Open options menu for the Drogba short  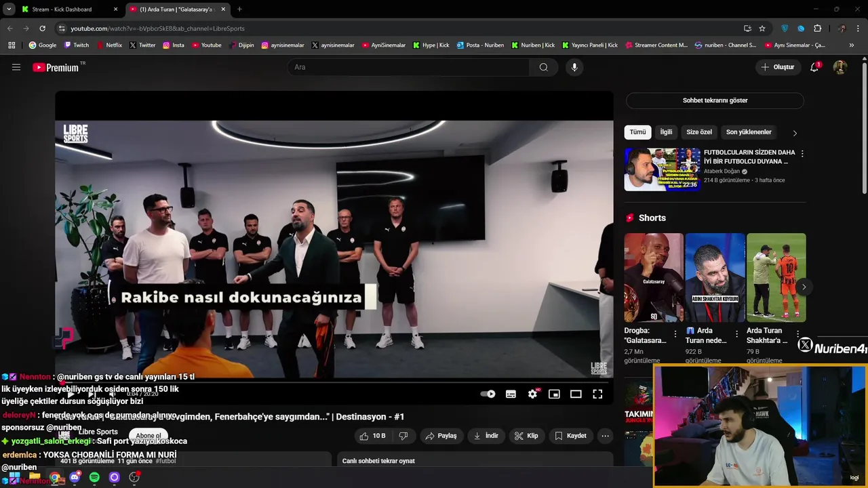(x=675, y=334)
